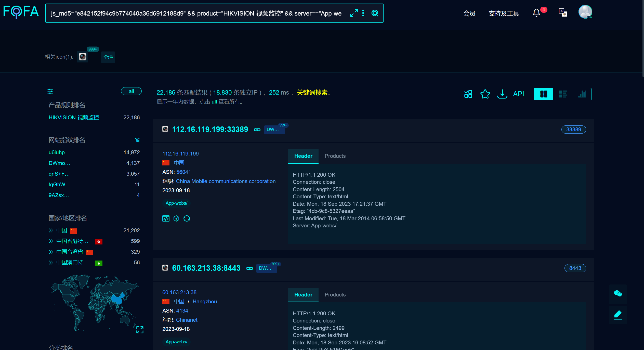Open the link icon for 60.163.213.38:8443
The image size is (644, 350).
point(249,268)
